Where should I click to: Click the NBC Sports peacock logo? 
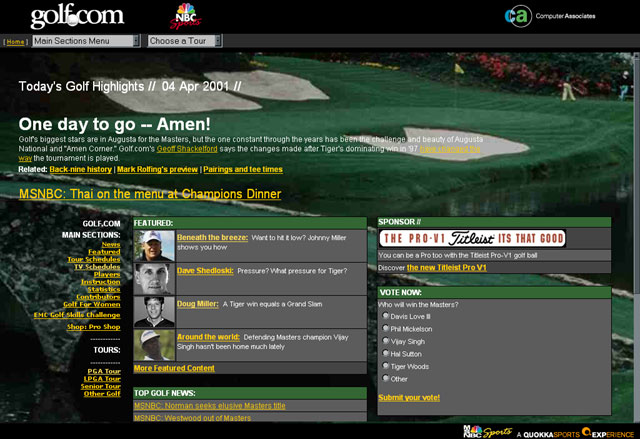(x=186, y=16)
